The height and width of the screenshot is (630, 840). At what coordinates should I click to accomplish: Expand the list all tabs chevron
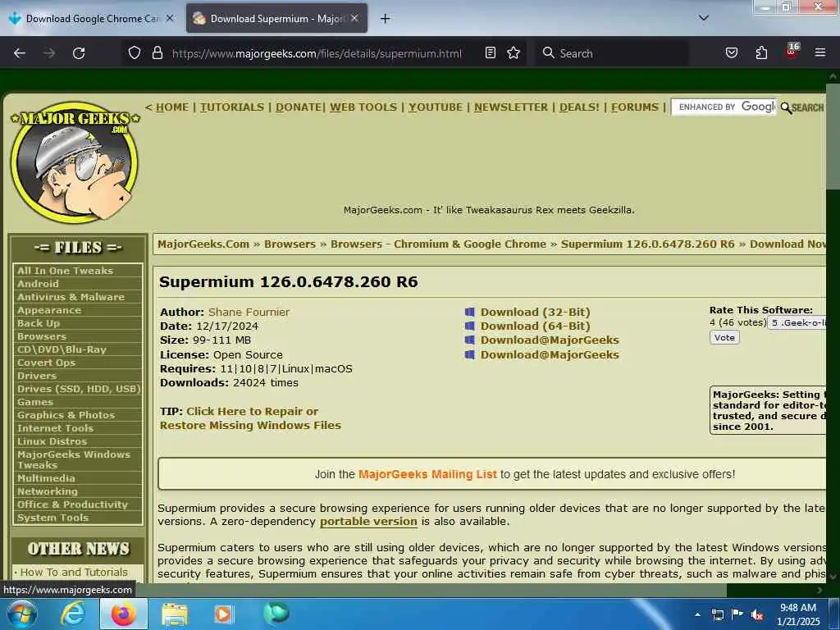click(704, 18)
